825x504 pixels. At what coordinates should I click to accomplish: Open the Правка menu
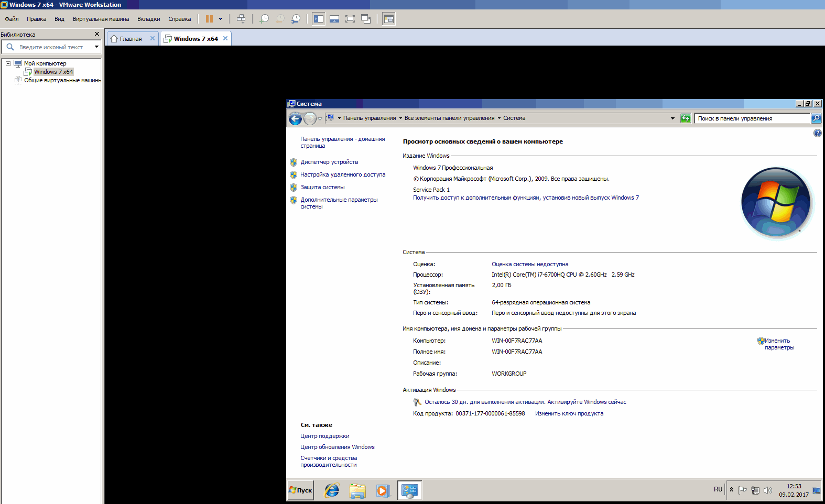36,19
